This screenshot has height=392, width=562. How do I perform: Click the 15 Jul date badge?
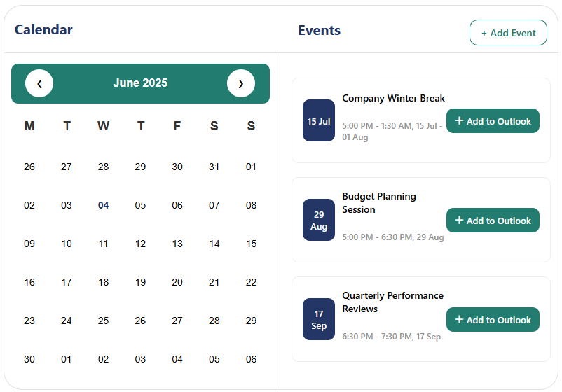click(319, 120)
